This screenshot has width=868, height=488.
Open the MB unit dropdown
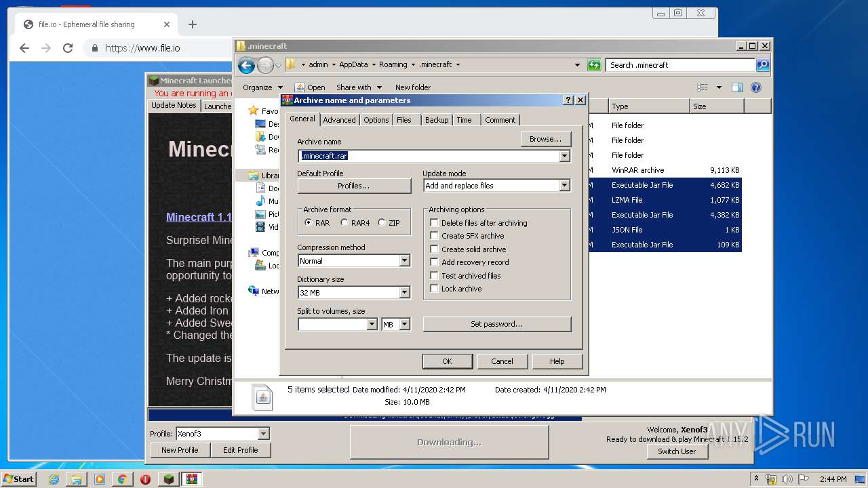coord(404,325)
